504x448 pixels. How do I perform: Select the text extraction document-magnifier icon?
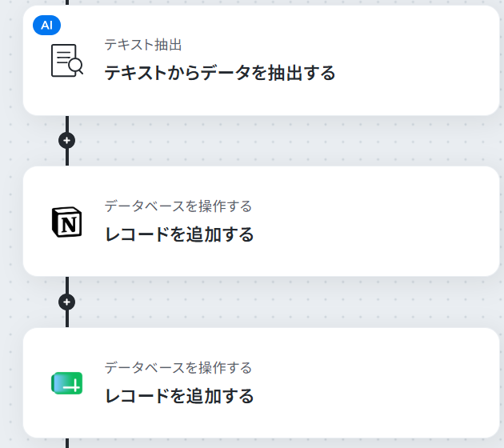(67, 61)
